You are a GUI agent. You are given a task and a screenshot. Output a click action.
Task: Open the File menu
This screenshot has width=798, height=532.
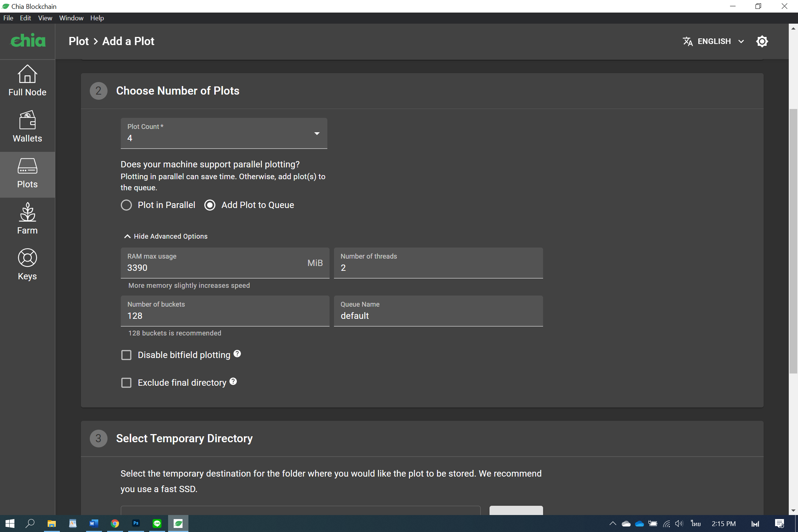[8, 18]
